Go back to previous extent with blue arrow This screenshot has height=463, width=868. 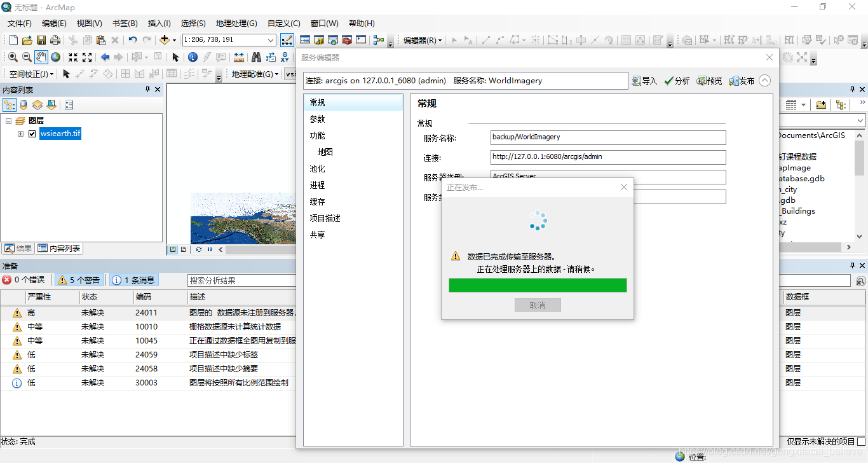point(105,57)
